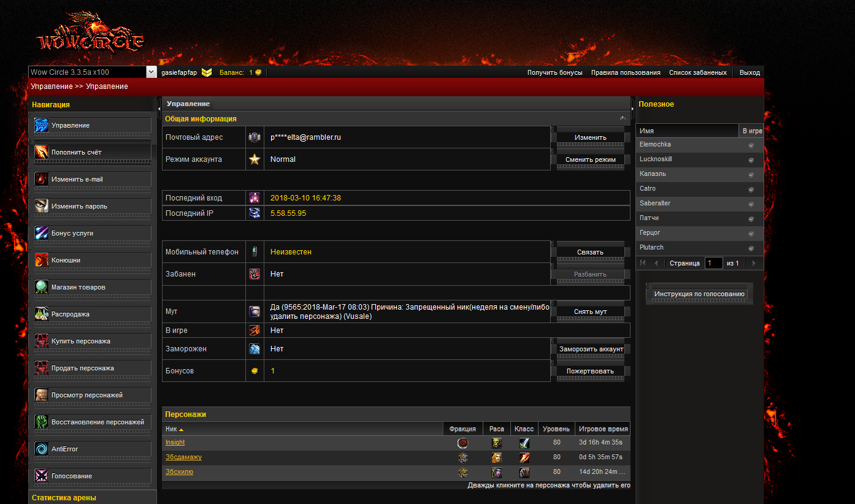
Task: Open the Insight character link
Action: 175,443
